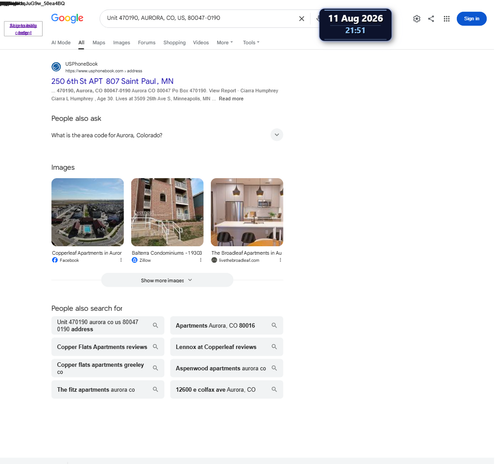
Task: Expand 'What is the area code for Aurora' question
Action: tap(276, 135)
